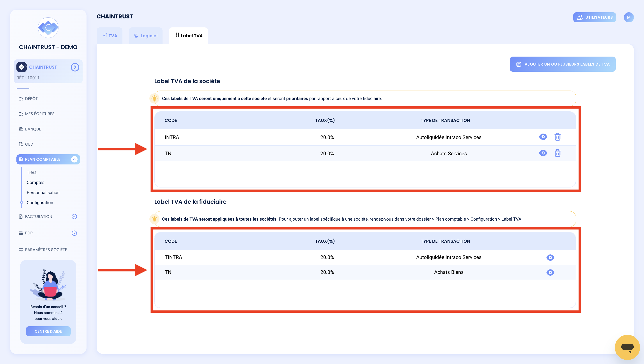This screenshot has width=644, height=364.
Task: Click TYPE DE TRANSACTION header in société table
Action: point(445,120)
